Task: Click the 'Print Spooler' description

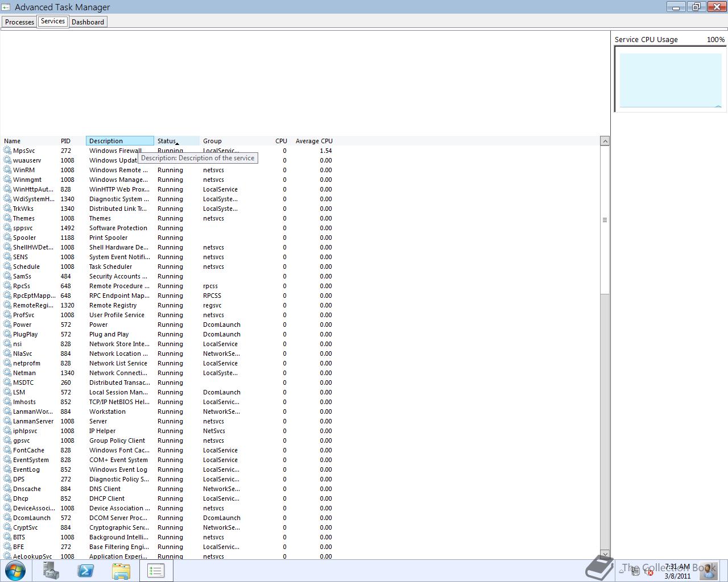Action: (108, 238)
